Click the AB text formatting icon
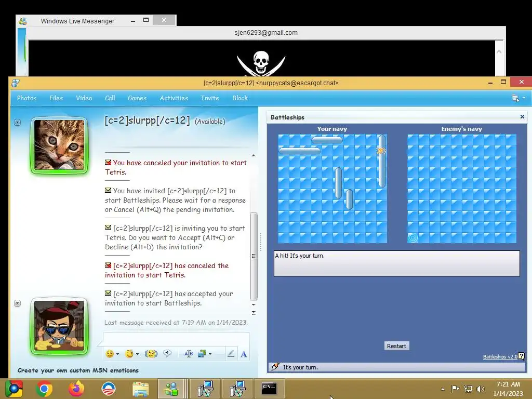Viewport: 532px width, 399px height. [188, 354]
